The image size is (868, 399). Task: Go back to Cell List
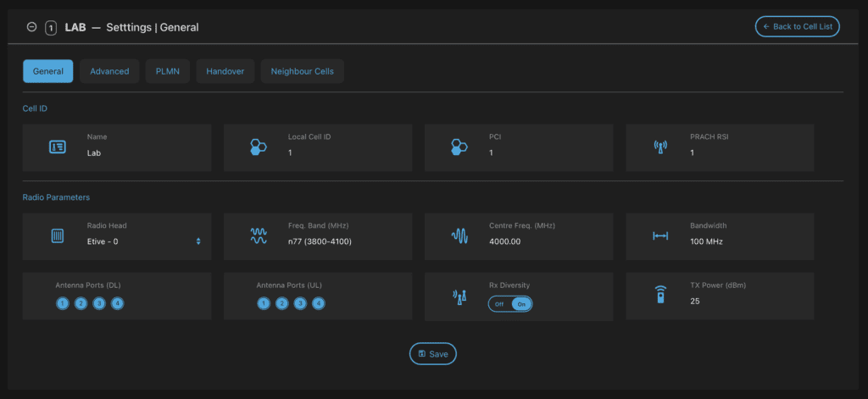coord(797,27)
